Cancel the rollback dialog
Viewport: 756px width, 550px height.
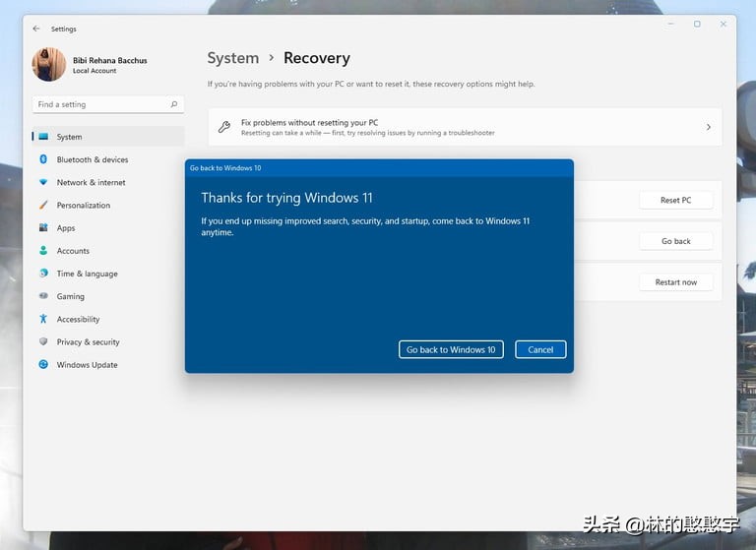click(x=540, y=349)
